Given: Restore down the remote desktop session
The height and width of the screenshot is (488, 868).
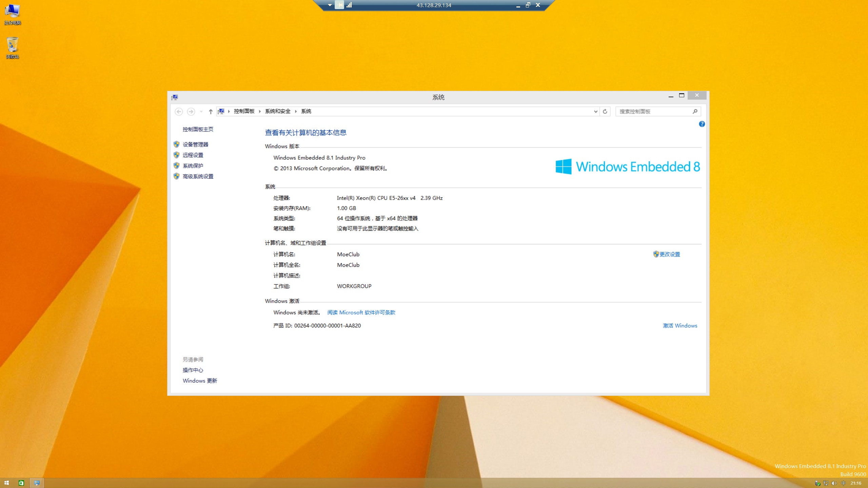Looking at the screenshot, I should pyautogui.click(x=528, y=5).
